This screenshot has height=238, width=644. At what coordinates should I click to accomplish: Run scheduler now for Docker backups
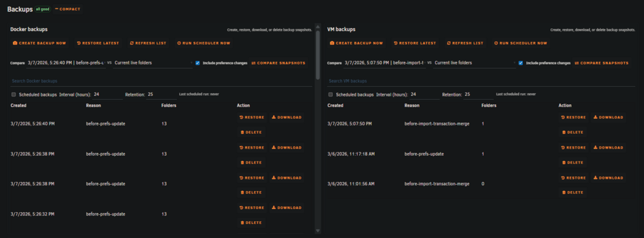point(204,43)
